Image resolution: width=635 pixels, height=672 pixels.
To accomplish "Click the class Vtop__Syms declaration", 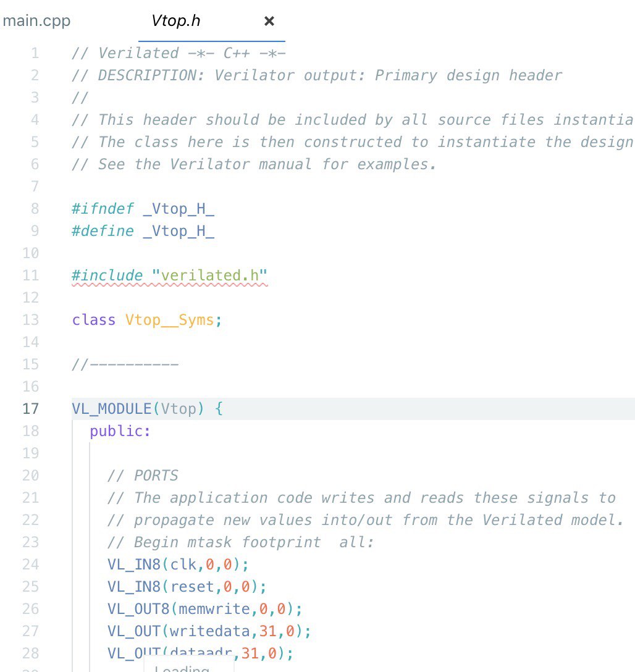I will pyautogui.click(x=147, y=320).
